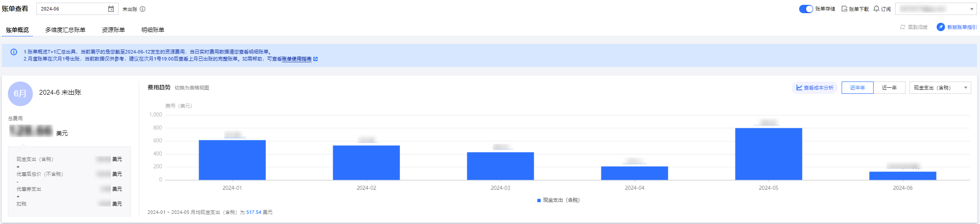Open the 明细账单 tab
The image size is (980, 224).
(x=153, y=30)
